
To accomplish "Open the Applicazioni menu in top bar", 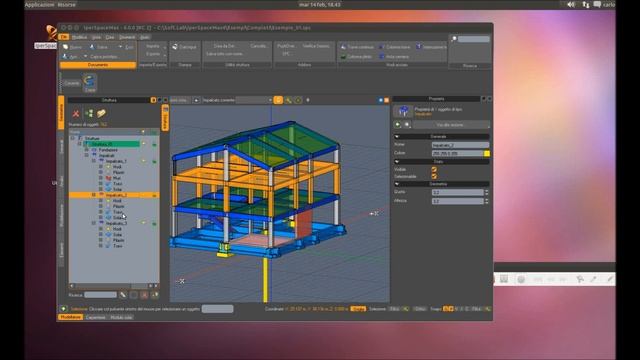I will pyautogui.click(x=40, y=4).
